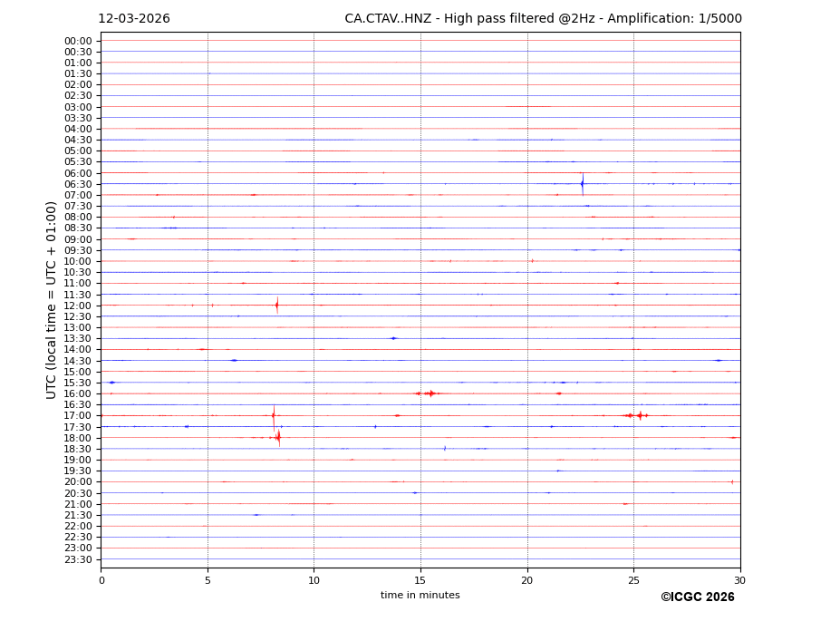
Task: Click the 15 tick on the minutes axis
Action: pyautogui.click(x=420, y=580)
